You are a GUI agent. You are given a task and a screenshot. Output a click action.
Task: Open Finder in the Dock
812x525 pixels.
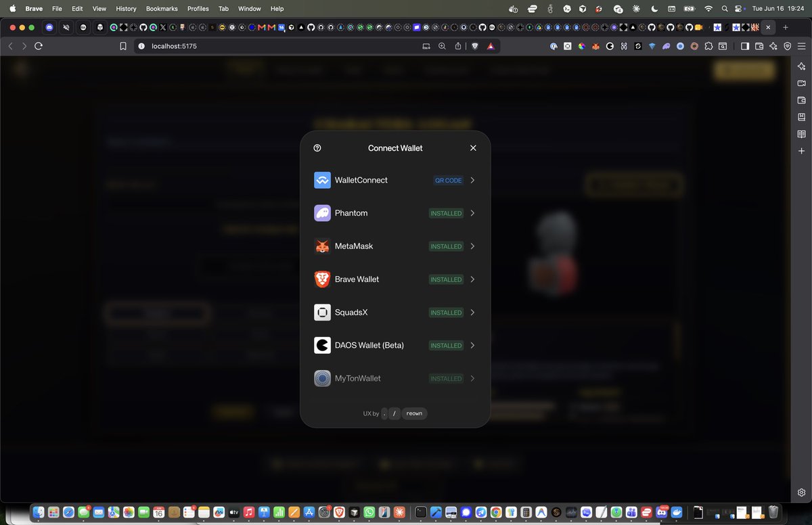(39, 512)
